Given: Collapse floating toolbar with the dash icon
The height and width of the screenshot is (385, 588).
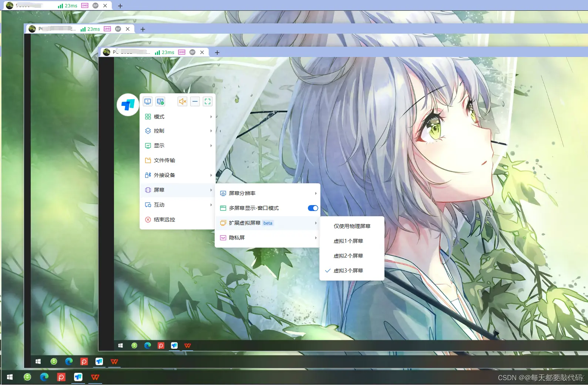Looking at the screenshot, I should click(x=195, y=101).
